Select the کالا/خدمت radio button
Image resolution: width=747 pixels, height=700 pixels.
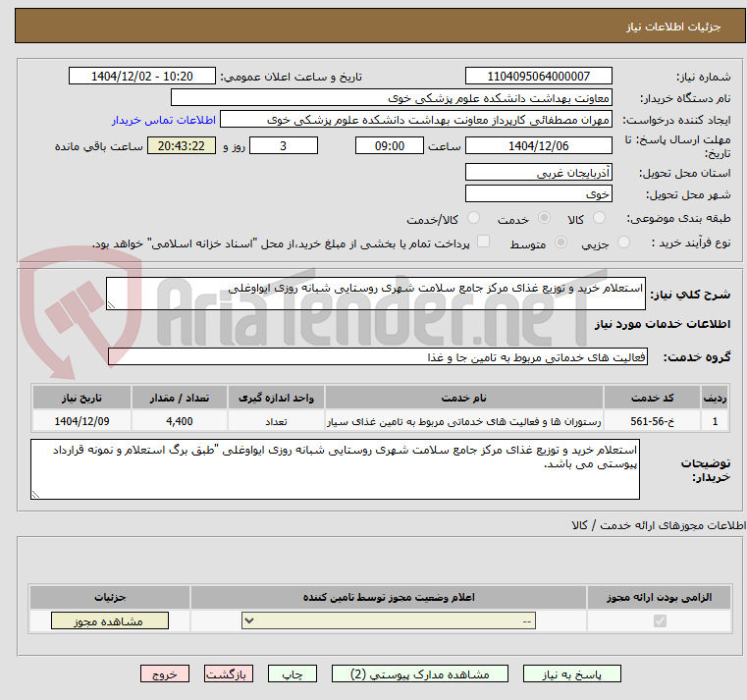[x=473, y=218]
